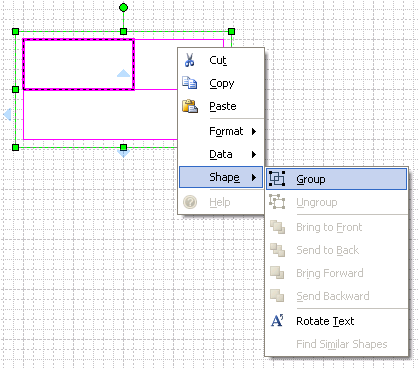Click the Group shapes icon
The width and height of the screenshot is (418, 368).
click(x=277, y=178)
